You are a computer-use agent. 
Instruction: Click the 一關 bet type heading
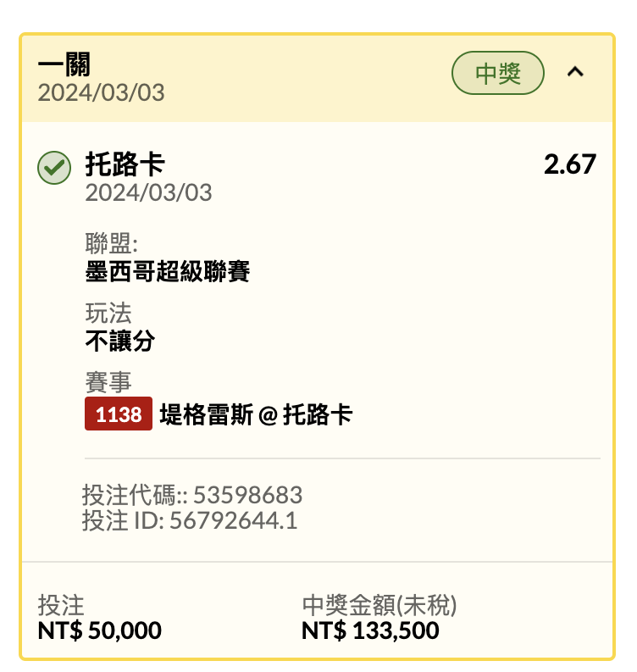(x=64, y=64)
